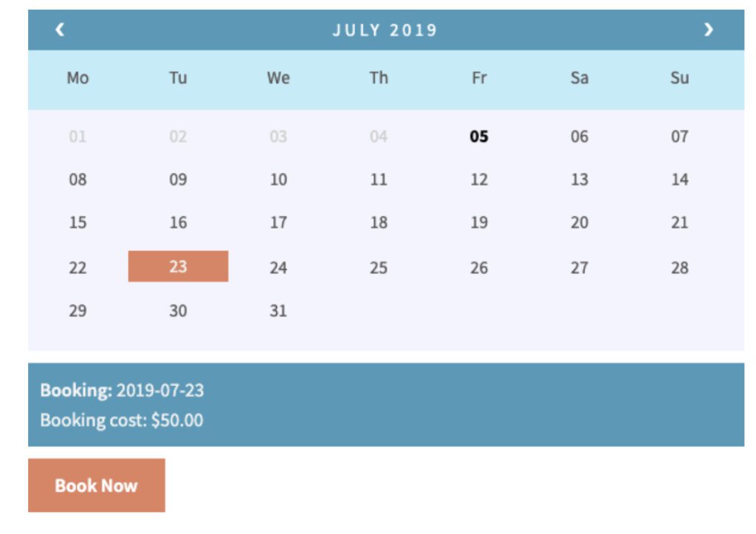Viewport: 756px width, 534px height.
Task: Select July 29 on the calendar
Action: click(x=78, y=311)
